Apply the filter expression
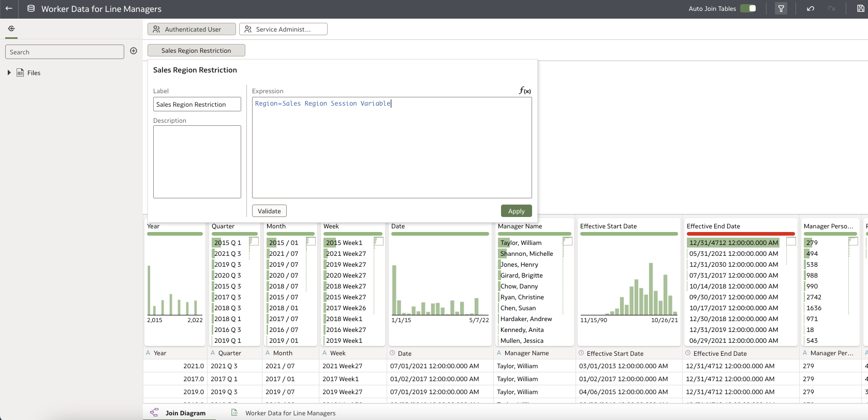The image size is (868, 420). click(516, 211)
